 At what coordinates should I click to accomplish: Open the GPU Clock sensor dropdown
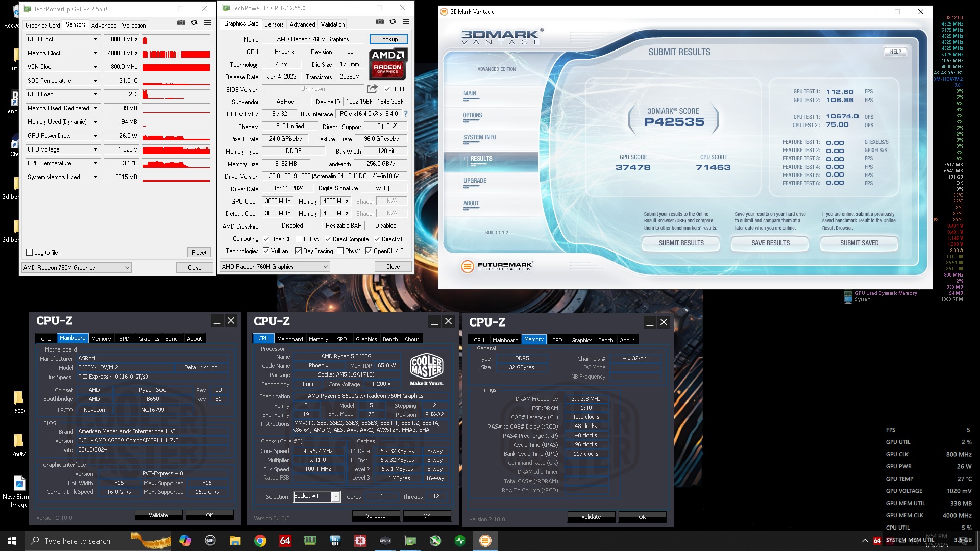[95, 39]
